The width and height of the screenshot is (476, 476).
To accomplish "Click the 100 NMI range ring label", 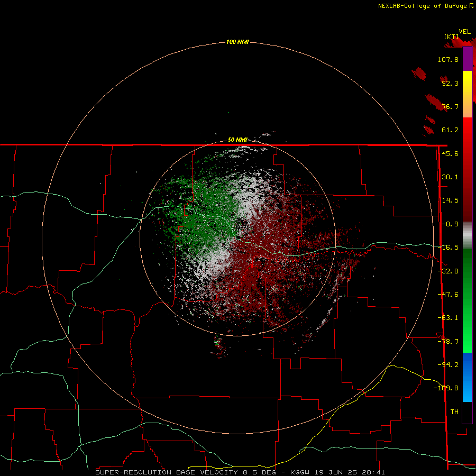I will (x=237, y=42).
